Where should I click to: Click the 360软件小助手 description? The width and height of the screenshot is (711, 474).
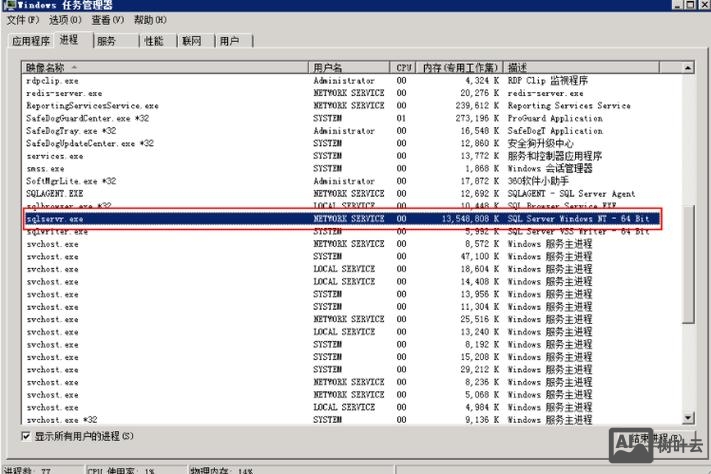point(538,181)
